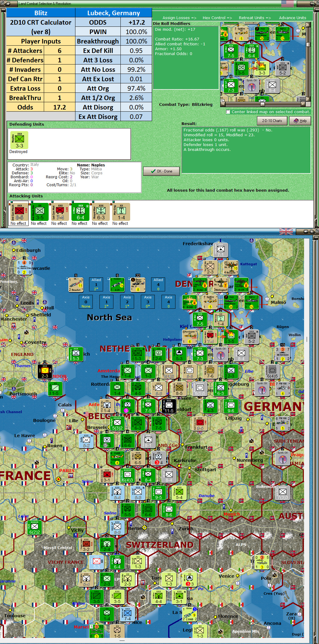Select Synth. Oil resource in mini-map
Viewport: 319px width, 644px height.
(251, 86)
